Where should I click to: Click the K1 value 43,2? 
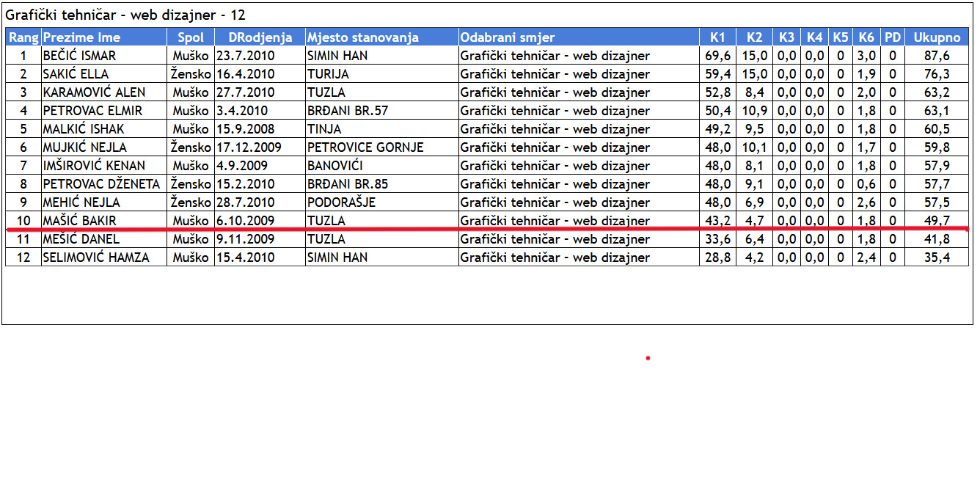[717, 221]
